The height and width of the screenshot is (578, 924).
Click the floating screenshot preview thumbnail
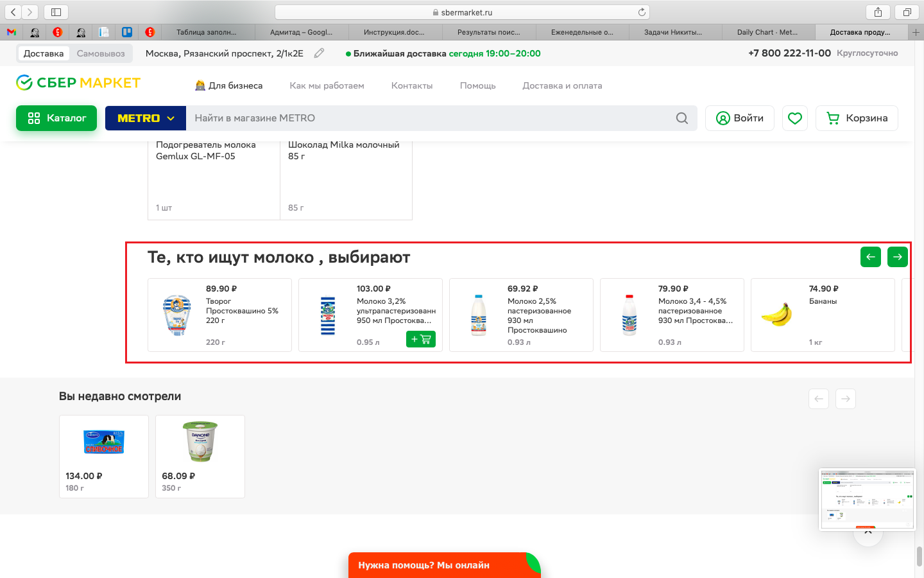[x=868, y=500]
